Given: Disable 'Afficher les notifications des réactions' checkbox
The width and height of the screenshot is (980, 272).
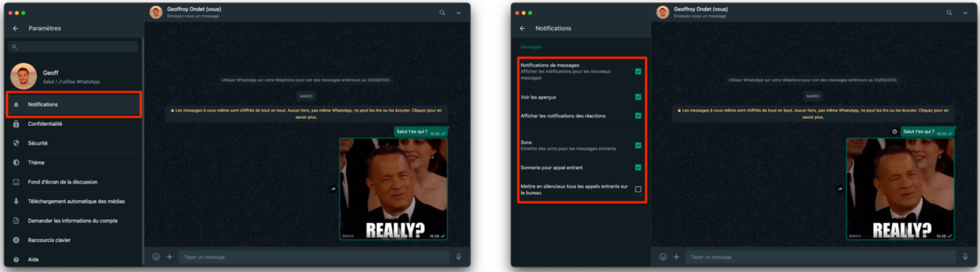Looking at the screenshot, I should coord(638,115).
